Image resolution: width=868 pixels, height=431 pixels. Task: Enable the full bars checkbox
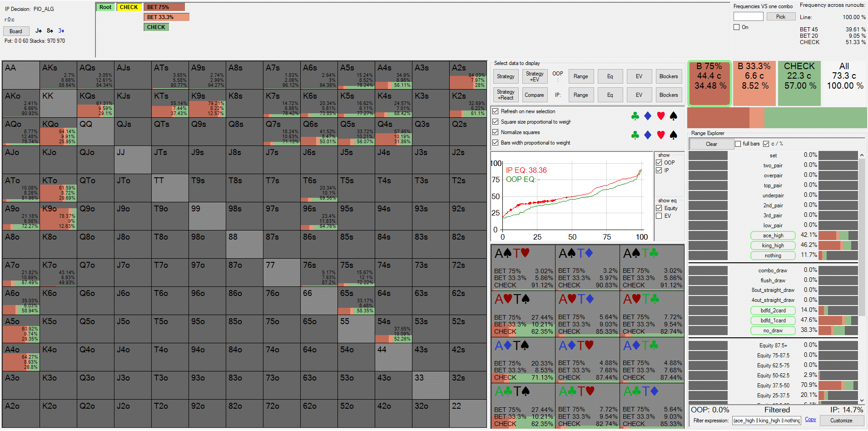[x=738, y=144]
